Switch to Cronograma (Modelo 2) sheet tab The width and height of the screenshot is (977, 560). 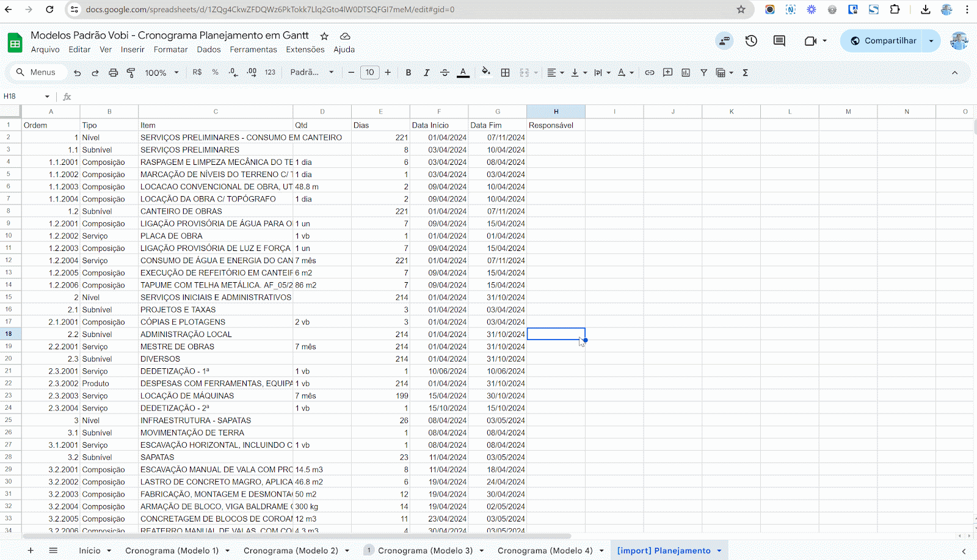[291, 550]
